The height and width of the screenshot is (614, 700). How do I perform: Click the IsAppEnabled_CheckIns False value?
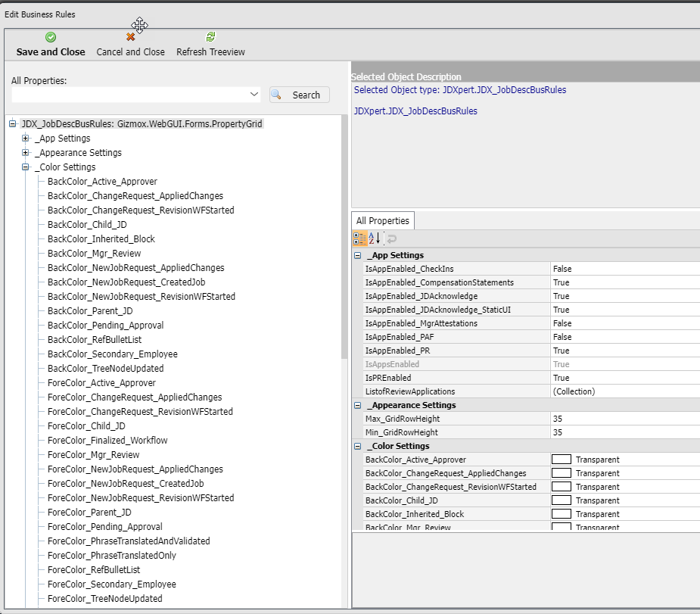pos(562,269)
